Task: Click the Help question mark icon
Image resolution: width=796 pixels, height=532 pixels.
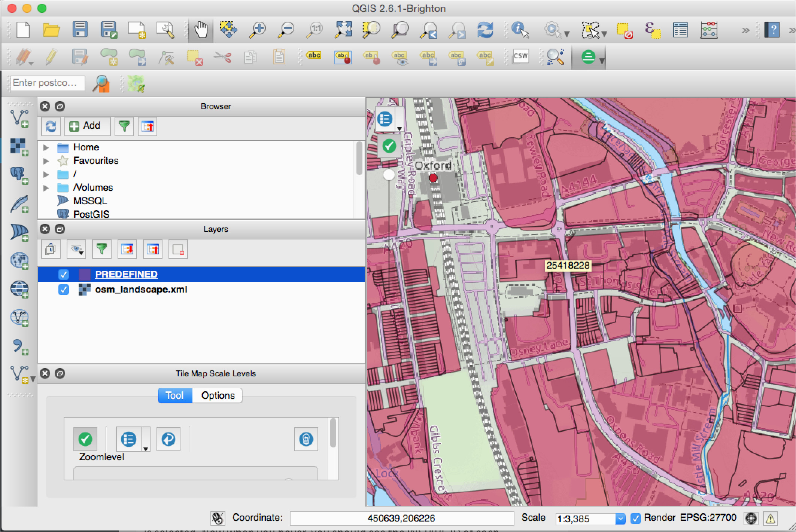Action: coord(772,30)
